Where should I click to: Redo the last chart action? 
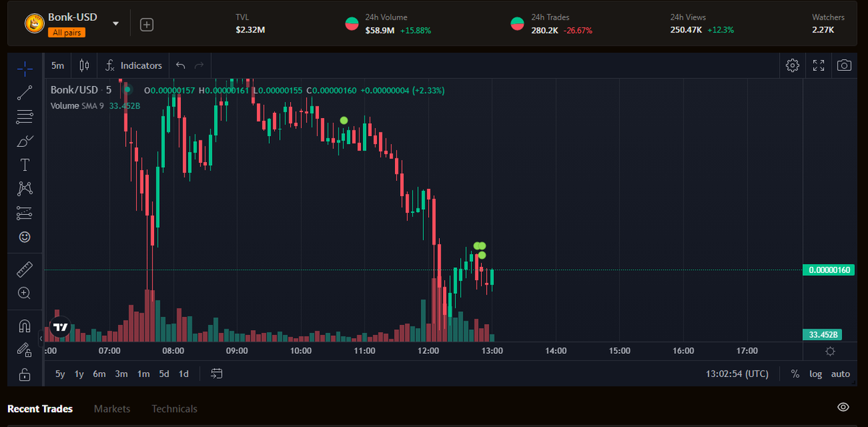(x=199, y=65)
